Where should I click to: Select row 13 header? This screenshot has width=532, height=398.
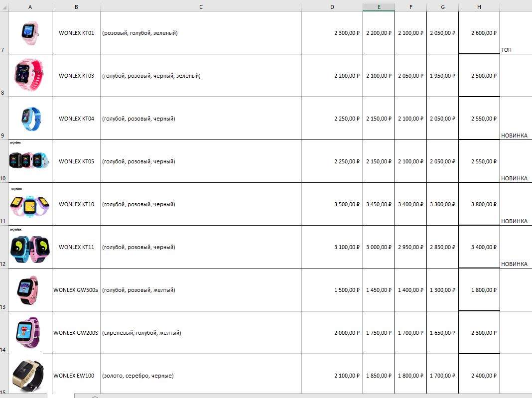[4, 290]
